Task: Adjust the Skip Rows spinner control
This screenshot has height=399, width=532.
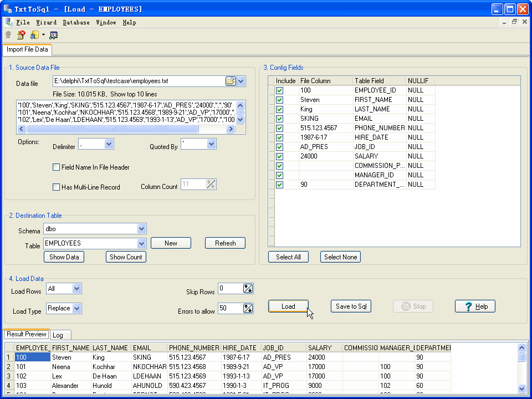Action: (248, 289)
